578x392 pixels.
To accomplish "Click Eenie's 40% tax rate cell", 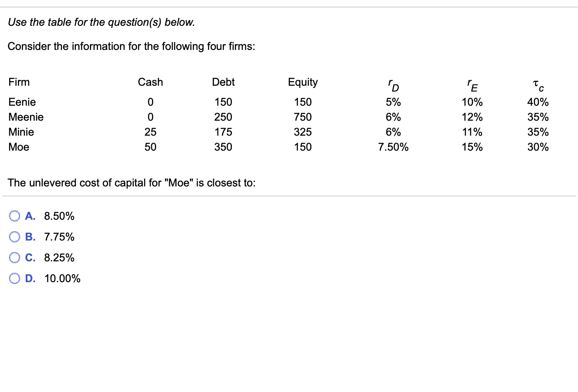I will (538, 102).
